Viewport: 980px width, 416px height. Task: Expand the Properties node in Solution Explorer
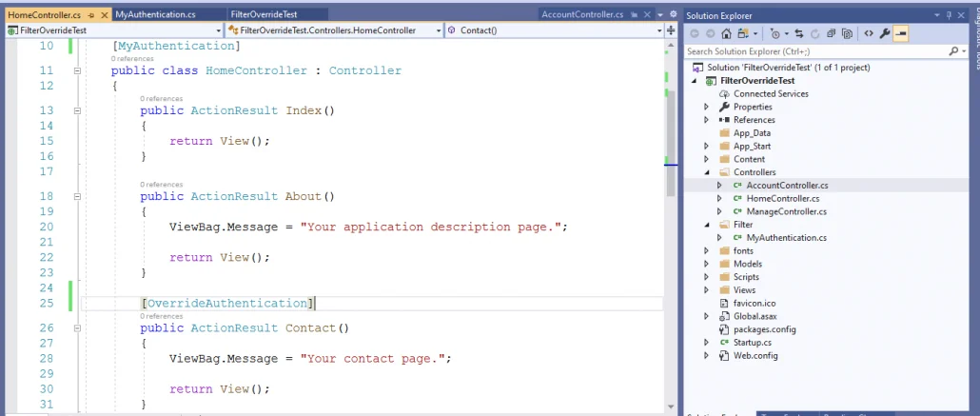[x=707, y=107]
